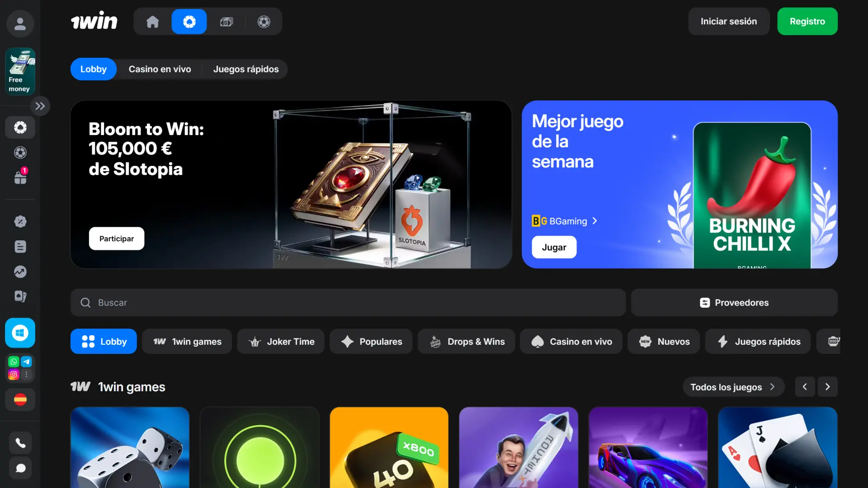
Task: Open the rocket man game thumbnail
Action: point(519,447)
